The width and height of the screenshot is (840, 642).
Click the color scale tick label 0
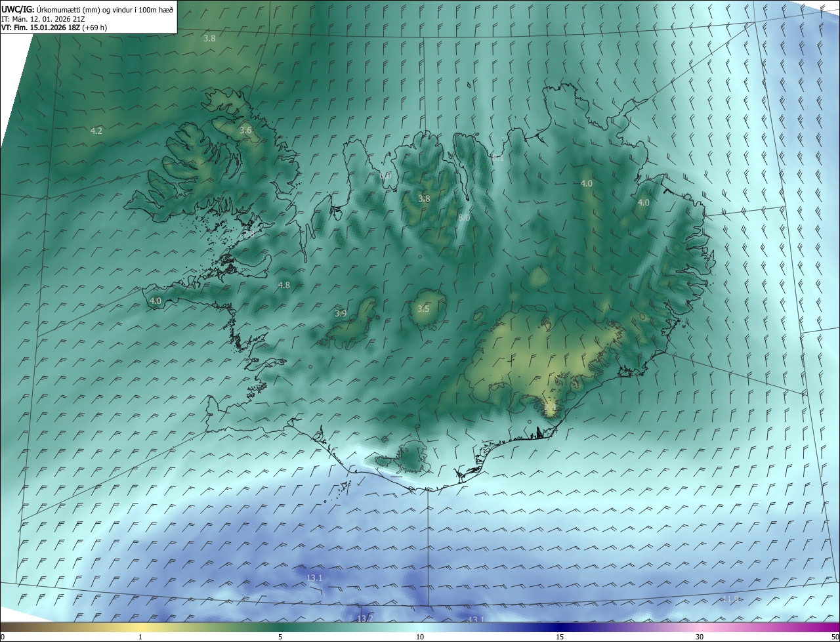point(2,637)
